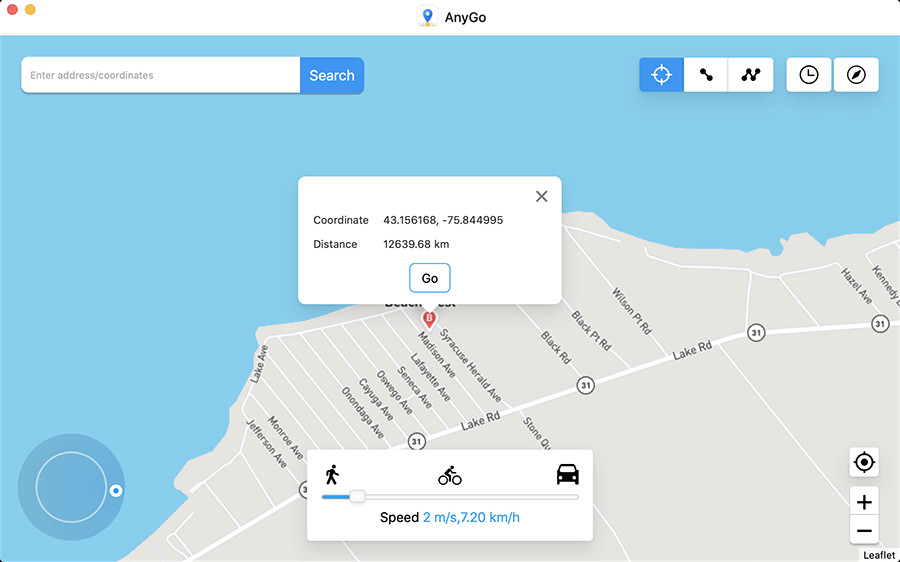Focus the address/coordinates input field
The image size is (900, 562).
pyautogui.click(x=161, y=75)
